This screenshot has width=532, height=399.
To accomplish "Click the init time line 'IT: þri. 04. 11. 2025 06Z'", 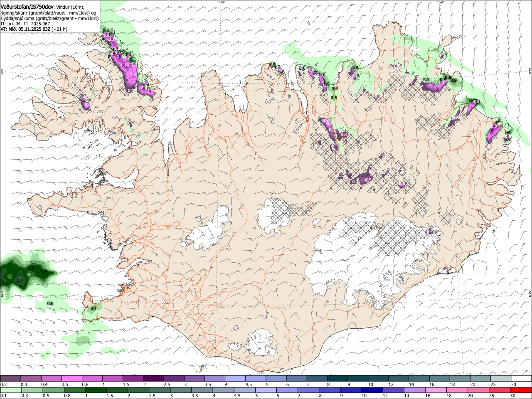I will pos(25,24).
